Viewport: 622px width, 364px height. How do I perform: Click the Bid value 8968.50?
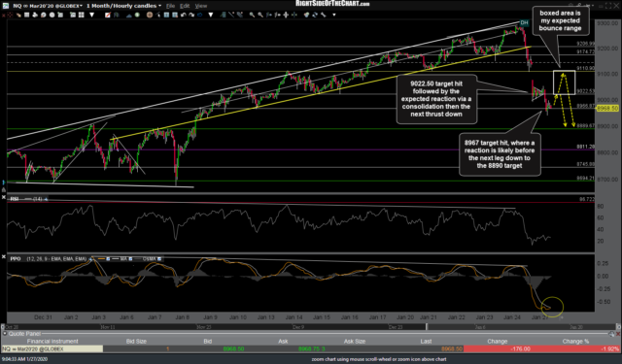click(x=233, y=348)
